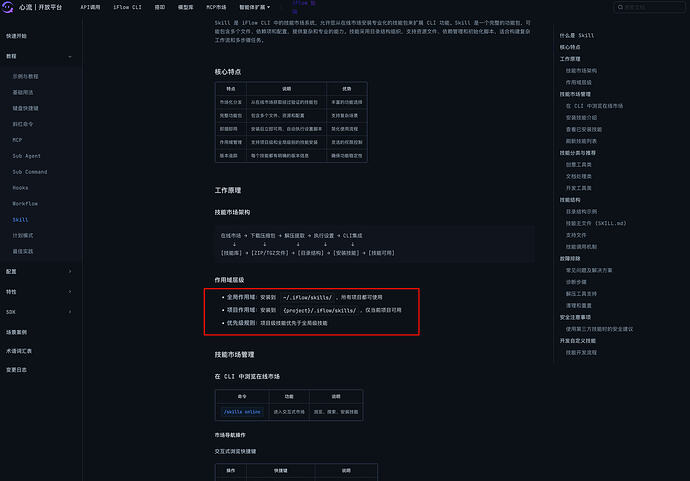Open the MCP市场 navigation item
690x481 pixels.
(216, 7)
